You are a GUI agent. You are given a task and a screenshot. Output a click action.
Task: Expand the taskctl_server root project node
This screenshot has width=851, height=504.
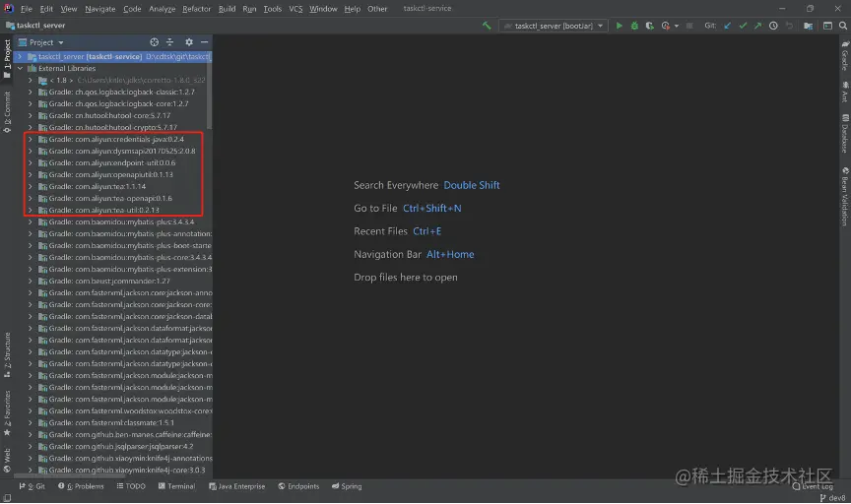[20, 56]
